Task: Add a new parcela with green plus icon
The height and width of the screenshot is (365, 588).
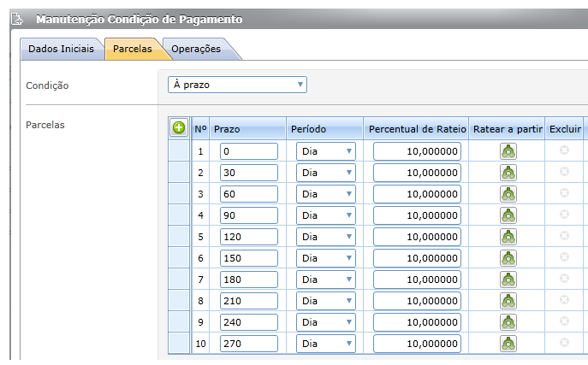Action: click(x=179, y=128)
